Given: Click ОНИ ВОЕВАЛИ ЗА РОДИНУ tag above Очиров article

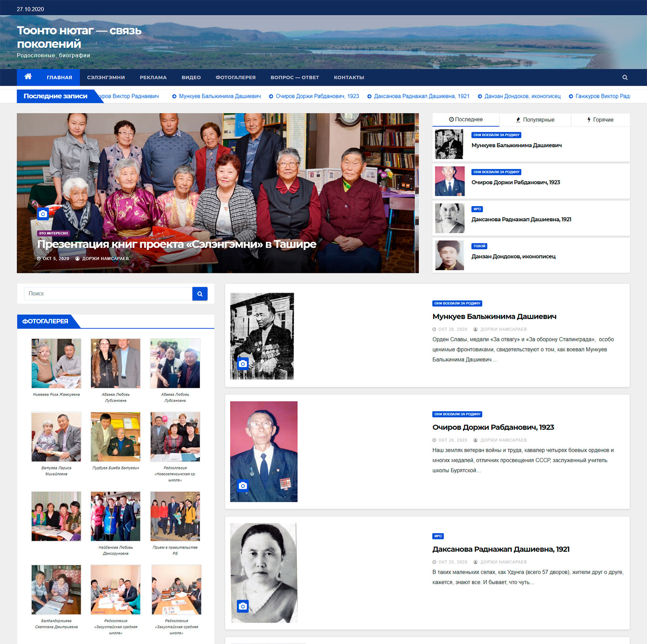Looking at the screenshot, I should (x=457, y=414).
